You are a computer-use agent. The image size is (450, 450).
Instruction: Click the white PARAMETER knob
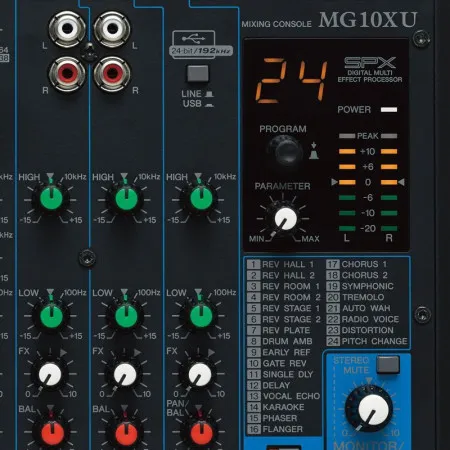285,219
